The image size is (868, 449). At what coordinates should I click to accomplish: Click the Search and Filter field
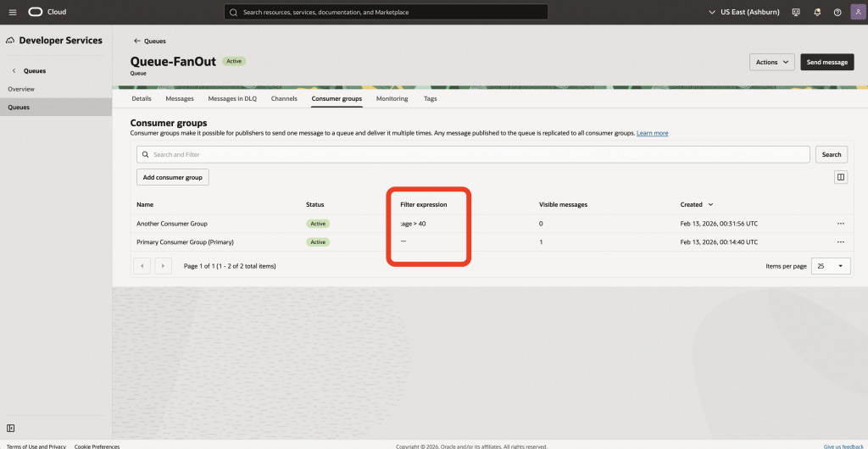pyautogui.click(x=473, y=154)
